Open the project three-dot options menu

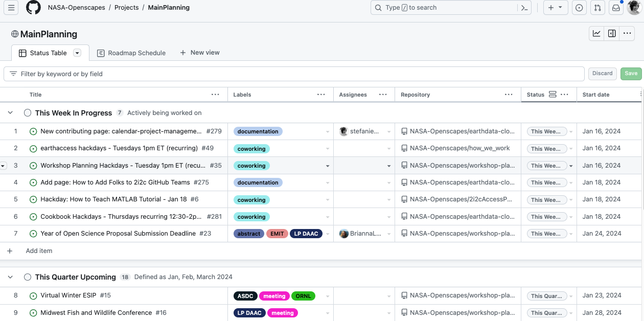click(x=627, y=34)
